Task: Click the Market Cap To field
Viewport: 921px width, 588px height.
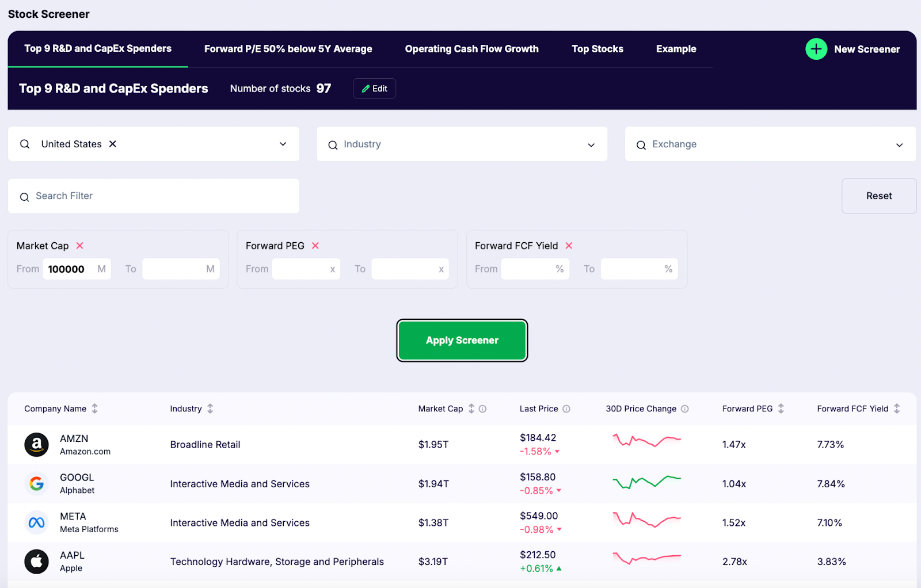Action: tap(181, 269)
